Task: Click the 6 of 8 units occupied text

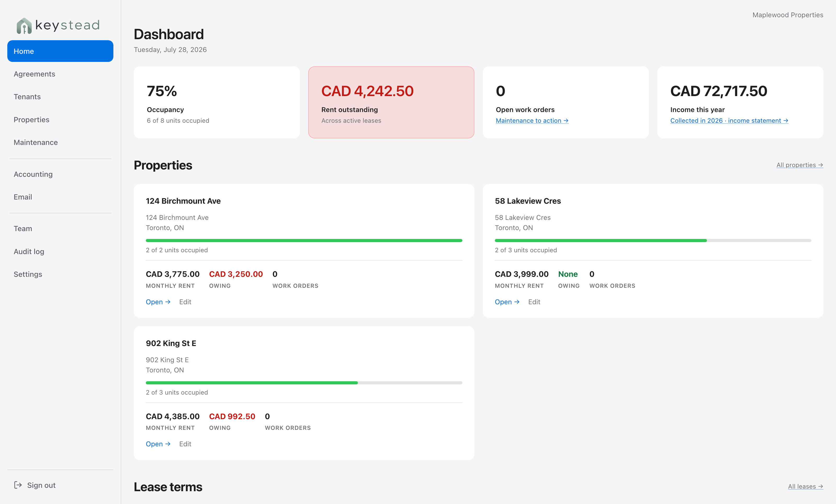Action: [178, 120]
